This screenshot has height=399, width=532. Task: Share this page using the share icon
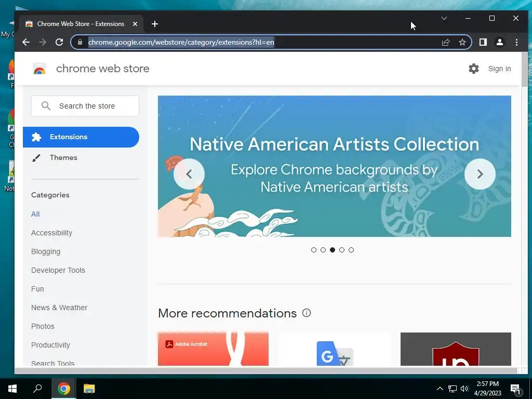click(x=445, y=42)
